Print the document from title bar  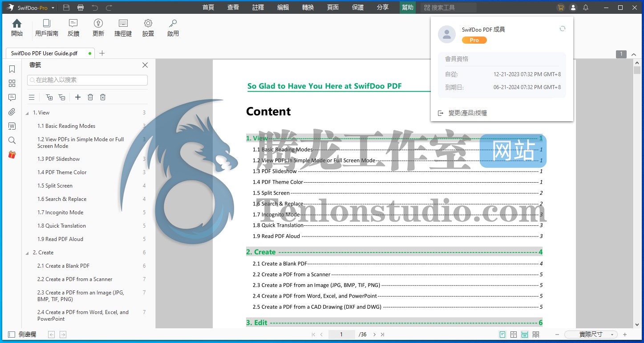(x=81, y=8)
